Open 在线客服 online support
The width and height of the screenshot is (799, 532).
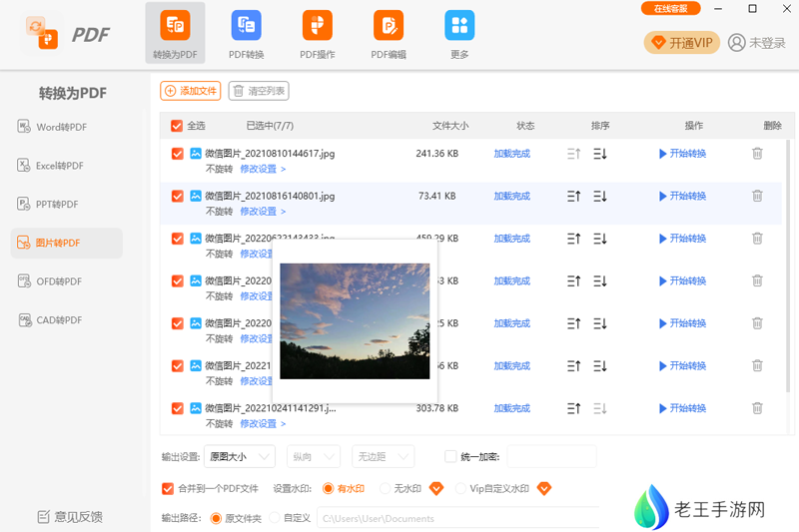(x=670, y=9)
